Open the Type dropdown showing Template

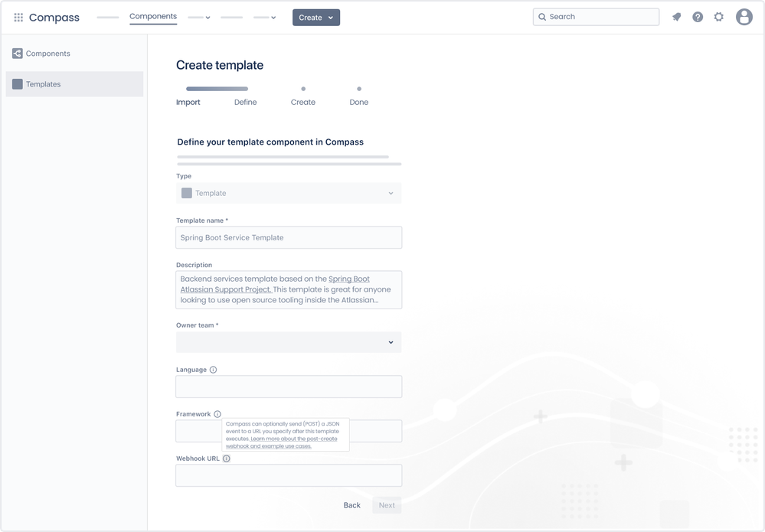pos(289,193)
